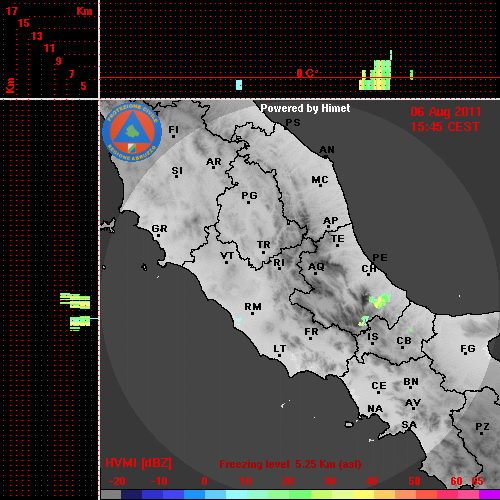Click the SI city label
The height and width of the screenshot is (500, 500).
click(177, 171)
